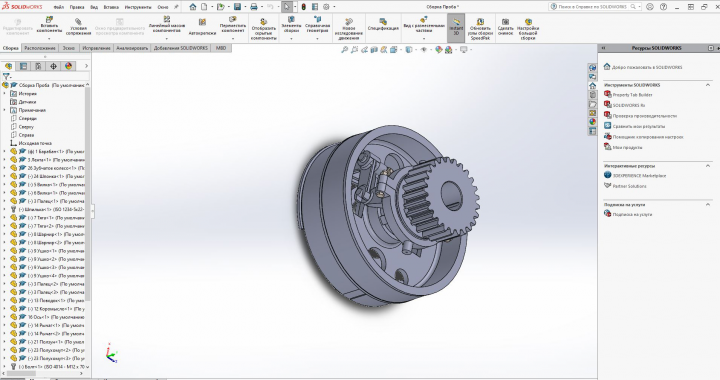
Task: Collapse the Интерактивные ресурсы section
Action: 708,166
